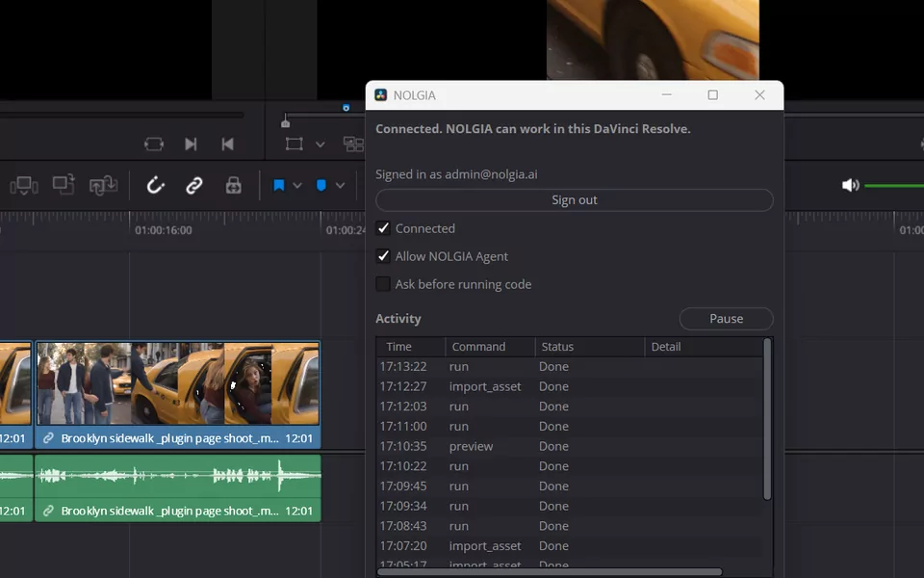The width and height of the screenshot is (924, 578).
Task: Select the 17:12:03 run row
Action: pos(570,407)
